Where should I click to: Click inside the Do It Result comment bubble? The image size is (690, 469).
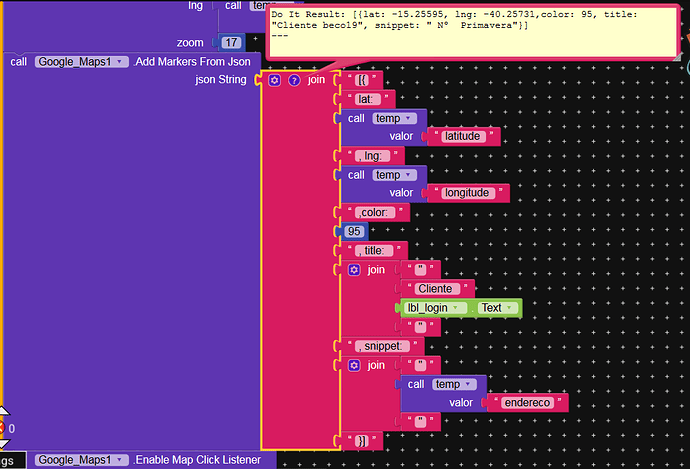[473, 32]
